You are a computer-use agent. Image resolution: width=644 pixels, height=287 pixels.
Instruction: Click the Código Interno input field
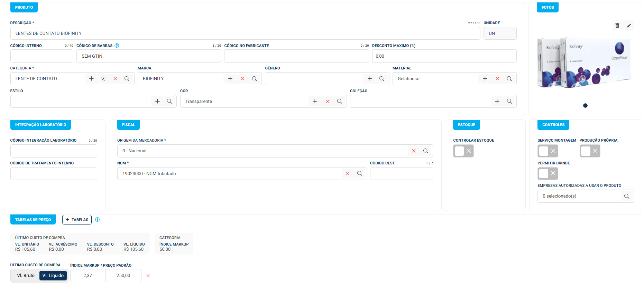coord(42,56)
